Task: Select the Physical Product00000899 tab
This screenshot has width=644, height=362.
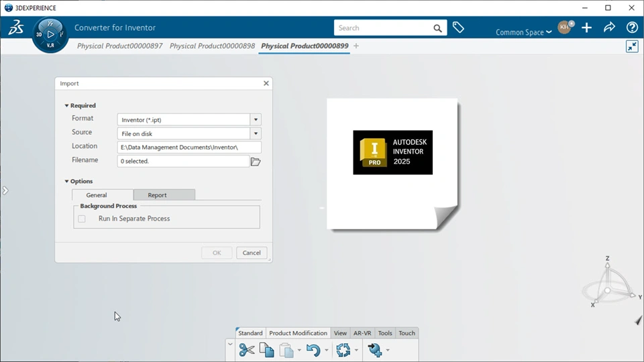Action: point(305,46)
